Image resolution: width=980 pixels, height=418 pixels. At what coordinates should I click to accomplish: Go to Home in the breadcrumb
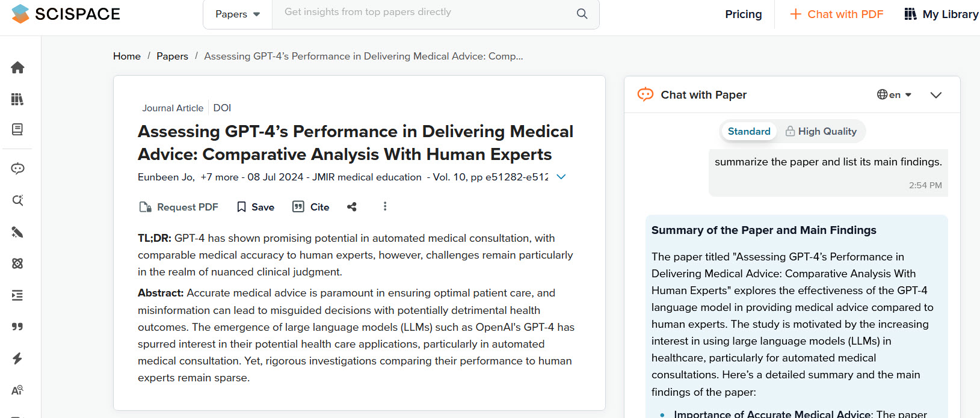point(127,56)
